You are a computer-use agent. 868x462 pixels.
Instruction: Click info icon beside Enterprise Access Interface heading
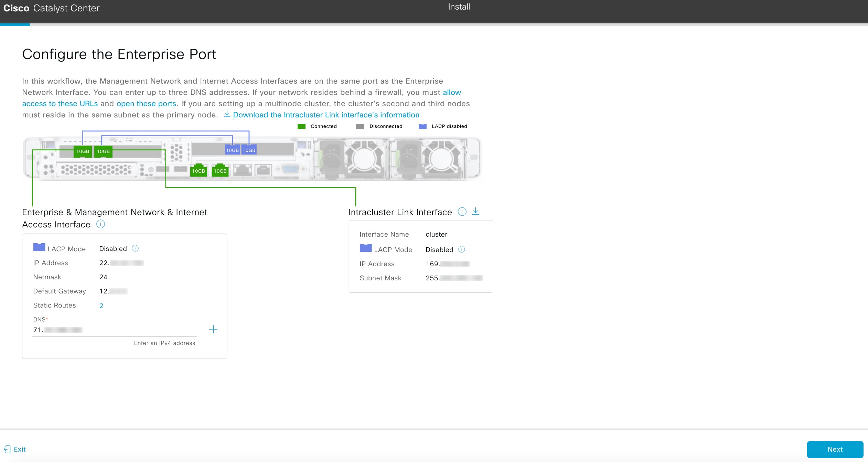click(x=100, y=224)
